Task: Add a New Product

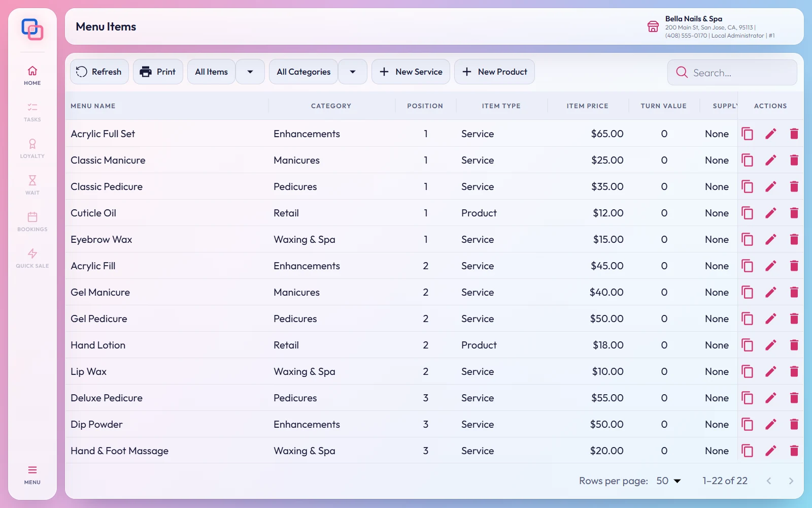Action: pyautogui.click(x=494, y=72)
